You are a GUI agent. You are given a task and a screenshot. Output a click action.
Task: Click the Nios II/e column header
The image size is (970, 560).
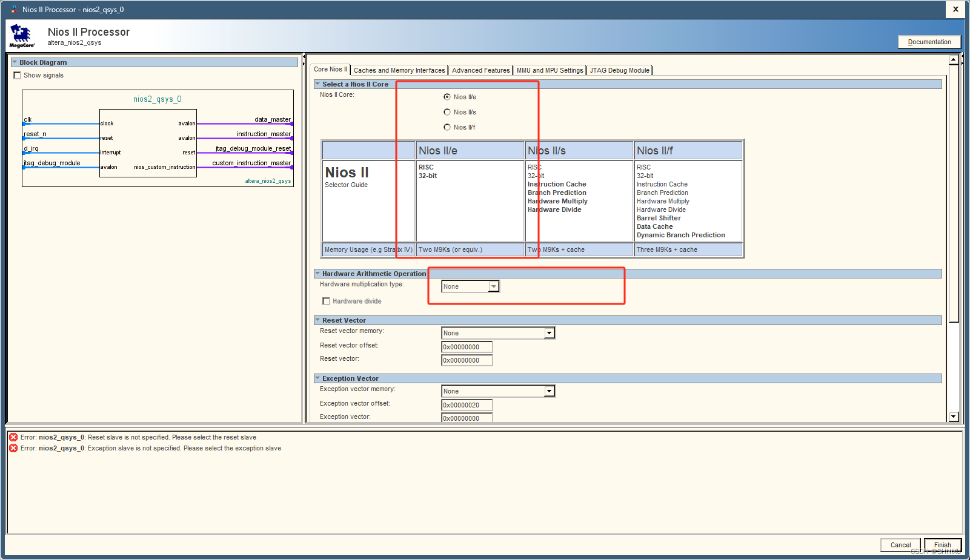[x=470, y=151]
